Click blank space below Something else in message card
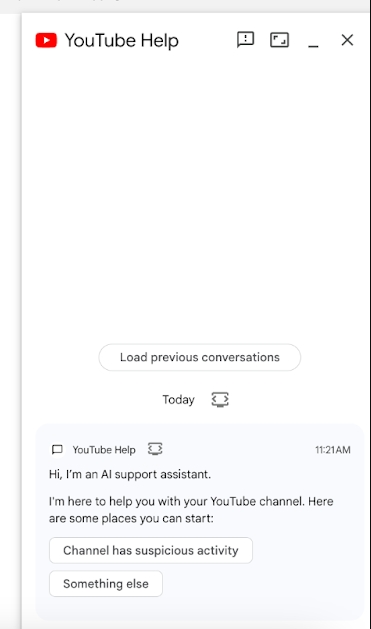Image resolution: width=371 pixels, height=629 pixels. tap(201, 608)
